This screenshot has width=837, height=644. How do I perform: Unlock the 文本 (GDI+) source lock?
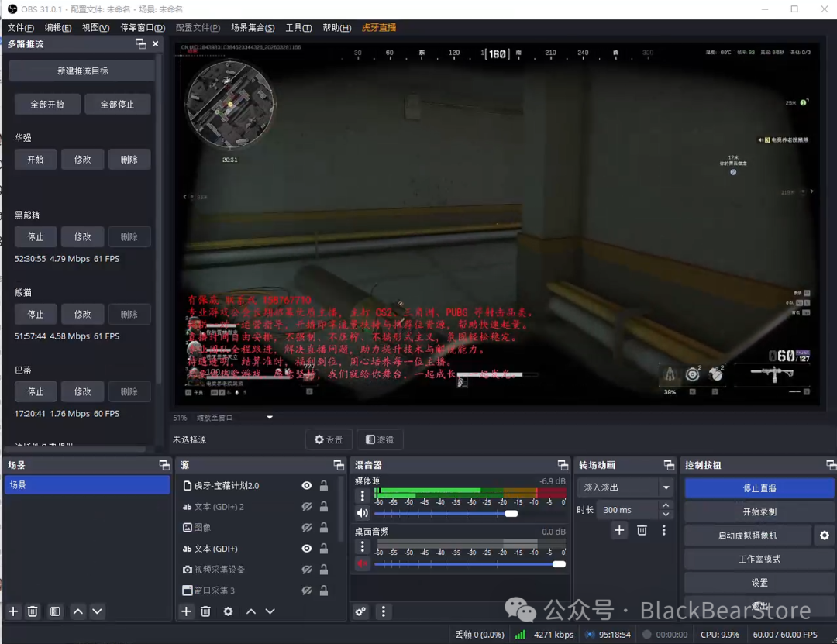coord(324,549)
